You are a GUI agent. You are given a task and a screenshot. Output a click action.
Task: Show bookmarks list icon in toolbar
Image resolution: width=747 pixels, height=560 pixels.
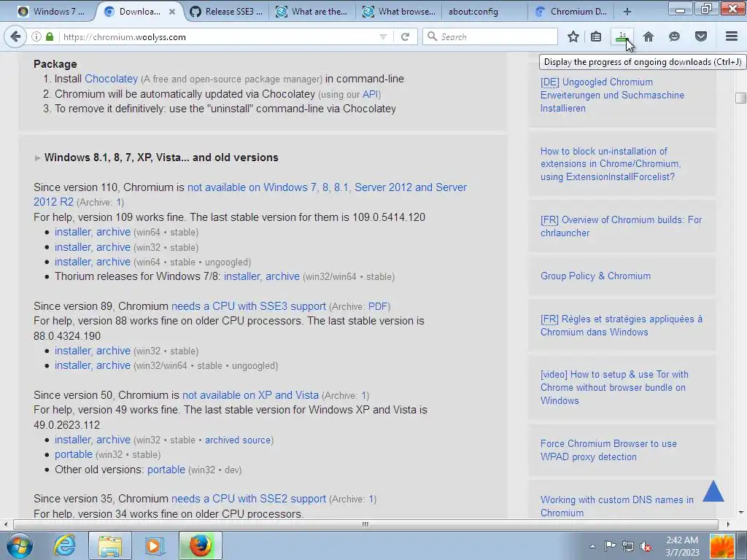596,36
